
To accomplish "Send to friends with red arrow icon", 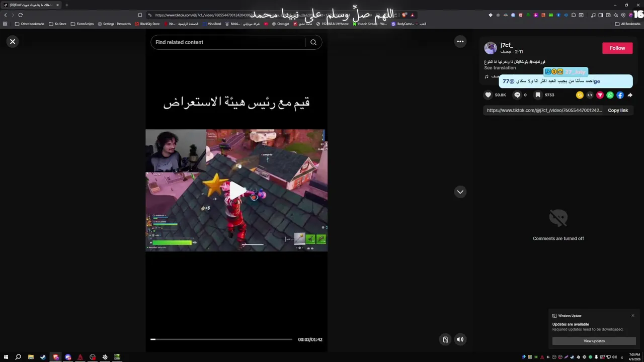I will (x=600, y=95).
